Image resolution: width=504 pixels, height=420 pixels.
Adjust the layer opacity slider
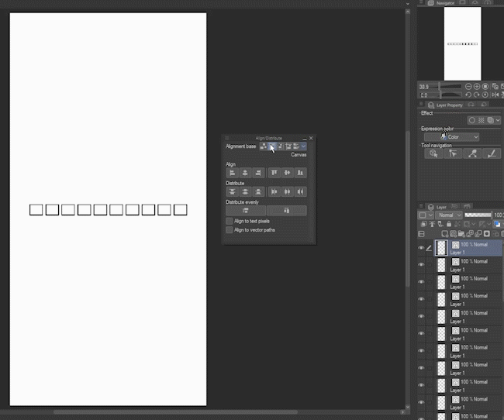click(x=478, y=215)
